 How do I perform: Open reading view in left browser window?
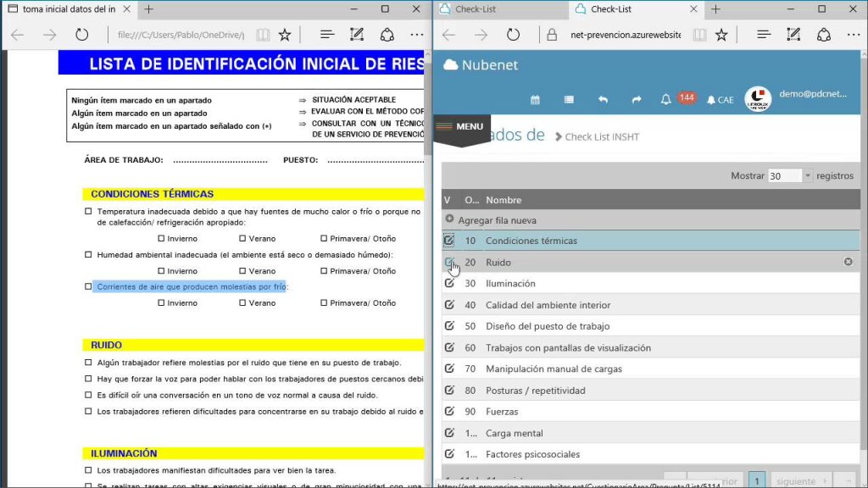tap(263, 35)
